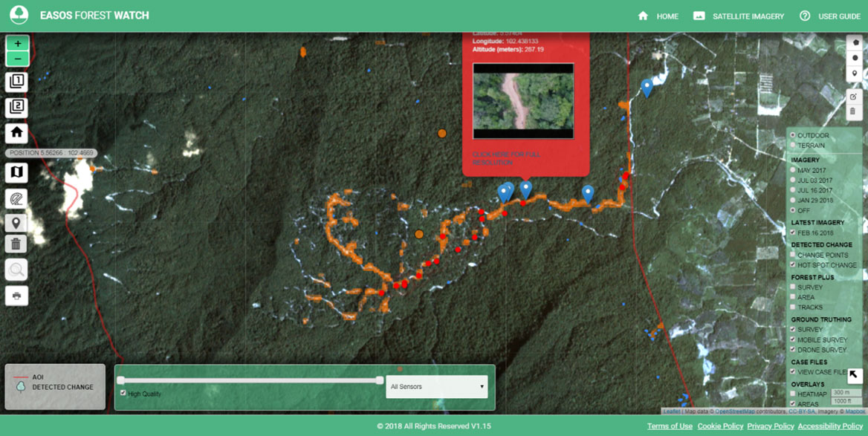Click the home extent icon on map

point(16,133)
